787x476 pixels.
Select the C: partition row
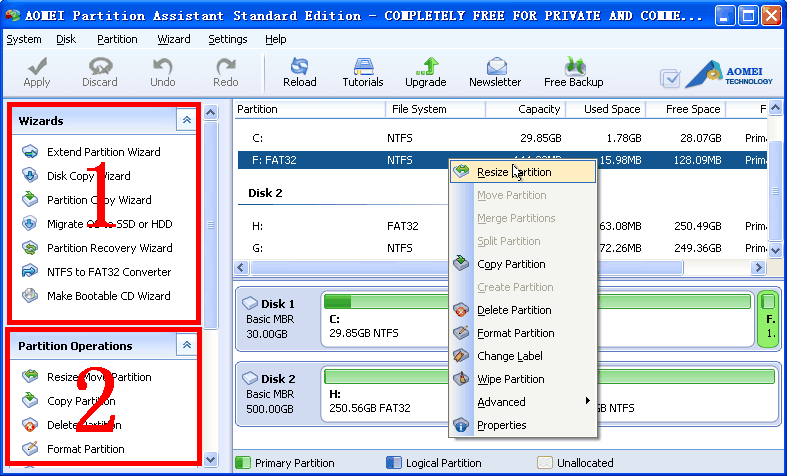(502, 138)
